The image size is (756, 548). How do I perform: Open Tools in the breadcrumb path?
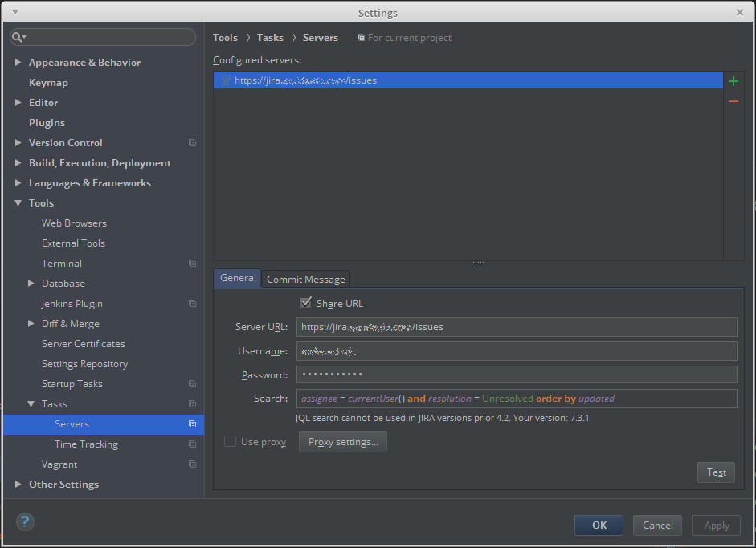[x=225, y=37]
